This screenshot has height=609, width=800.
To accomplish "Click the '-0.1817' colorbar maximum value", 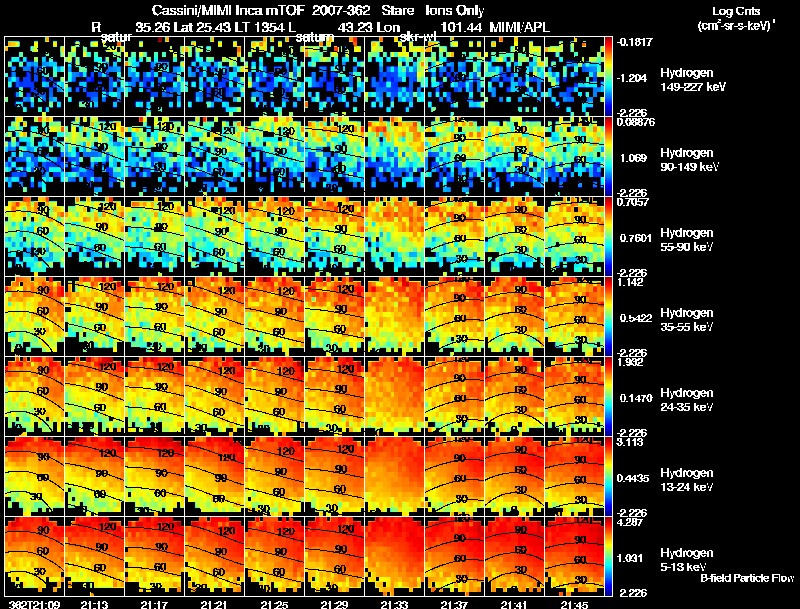I will 635,42.
